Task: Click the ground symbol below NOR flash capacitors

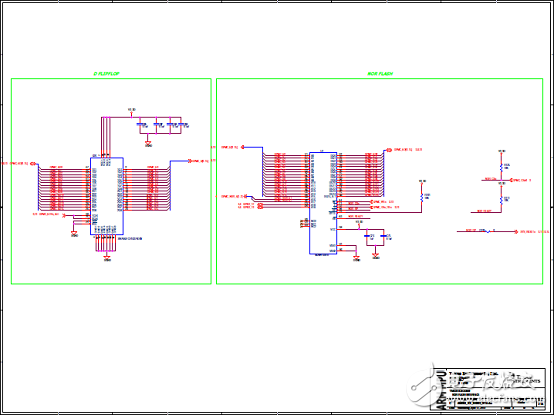Action: coord(376,256)
